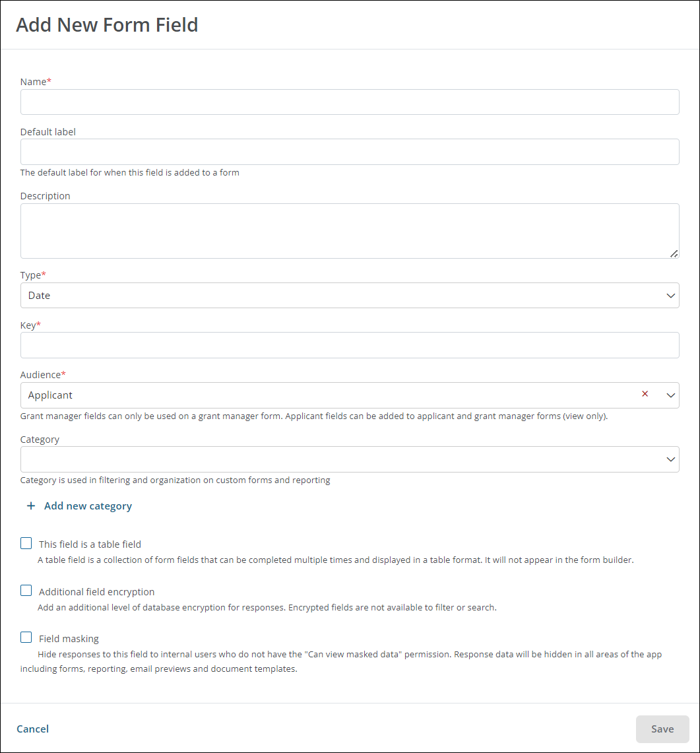
Task: Check Additional field encryption
Action: (26, 591)
